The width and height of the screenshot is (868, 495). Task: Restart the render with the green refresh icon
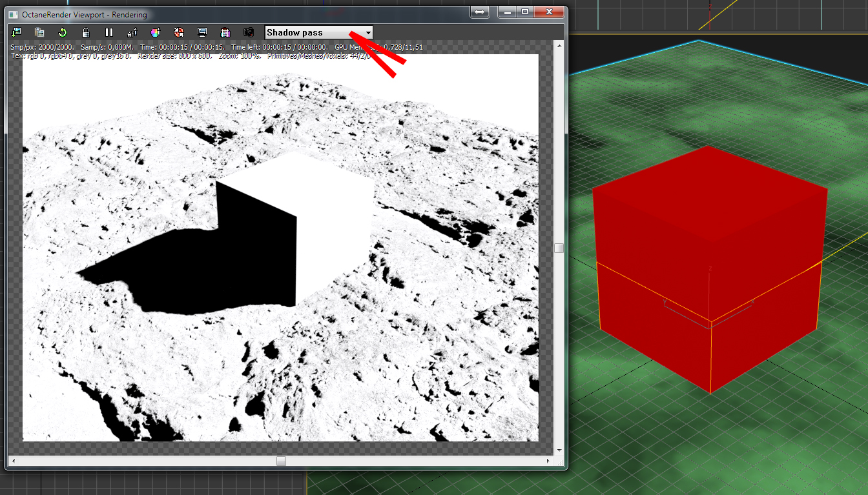click(63, 32)
